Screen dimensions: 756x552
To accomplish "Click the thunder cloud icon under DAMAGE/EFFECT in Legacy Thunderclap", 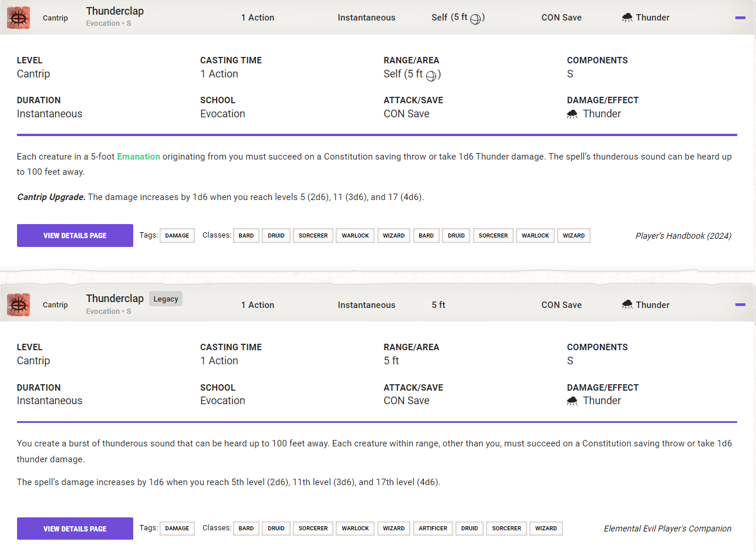I will tap(572, 401).
